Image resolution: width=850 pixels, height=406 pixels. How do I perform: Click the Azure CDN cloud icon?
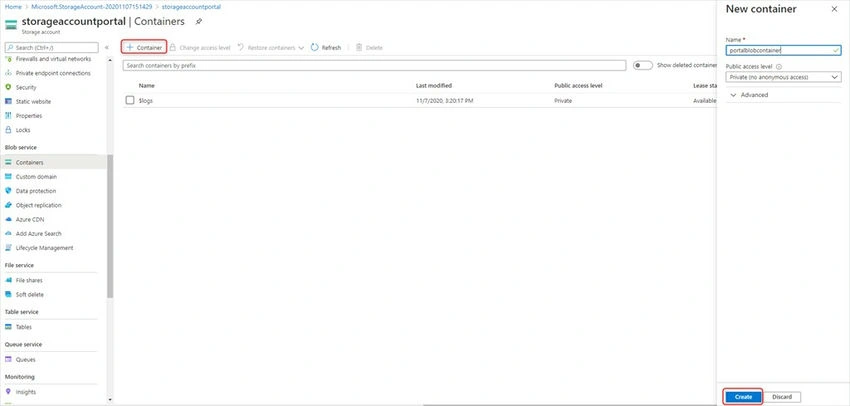[x=8, y=220]
